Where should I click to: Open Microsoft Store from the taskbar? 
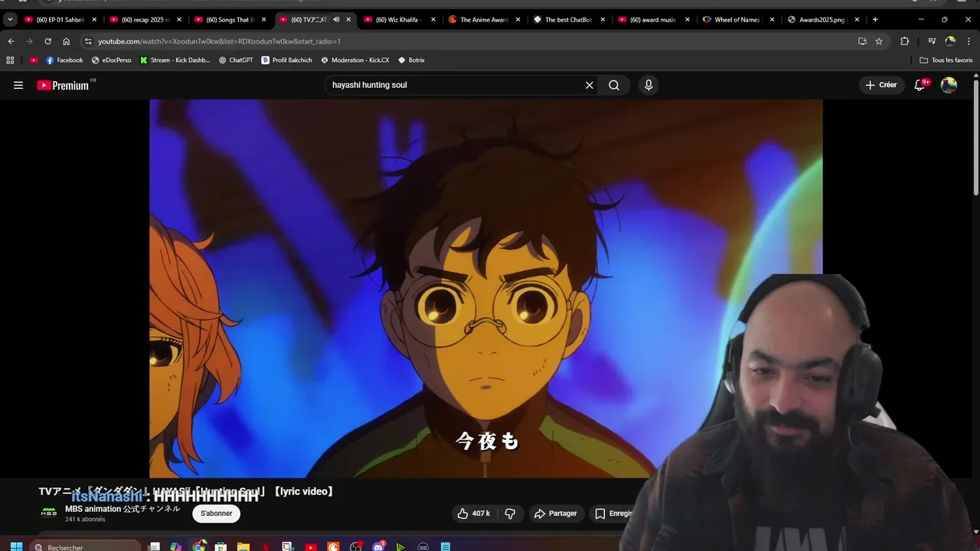(x=221, y=546)
